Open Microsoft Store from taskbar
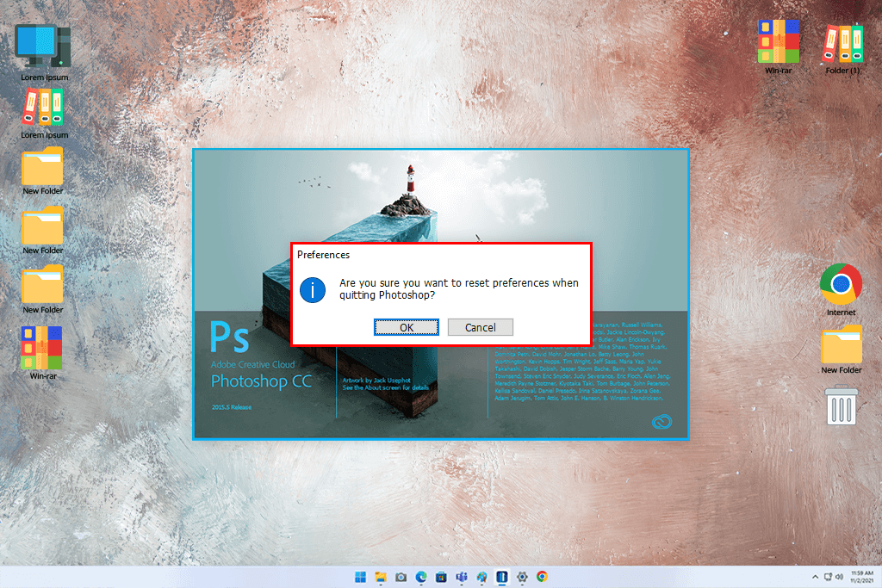This screenshot has width=882, height=588. tap(442, 577)
